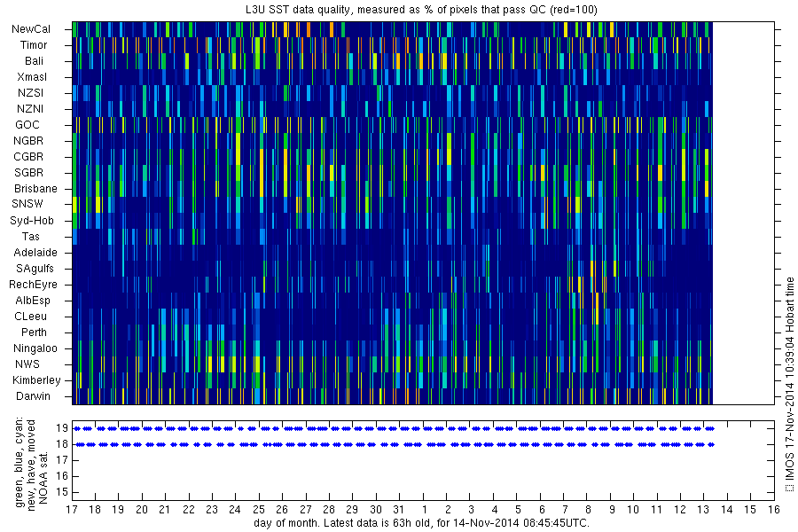Click the SAgulfs row label
Screen dimensions: 798x532
click(35, 269)
